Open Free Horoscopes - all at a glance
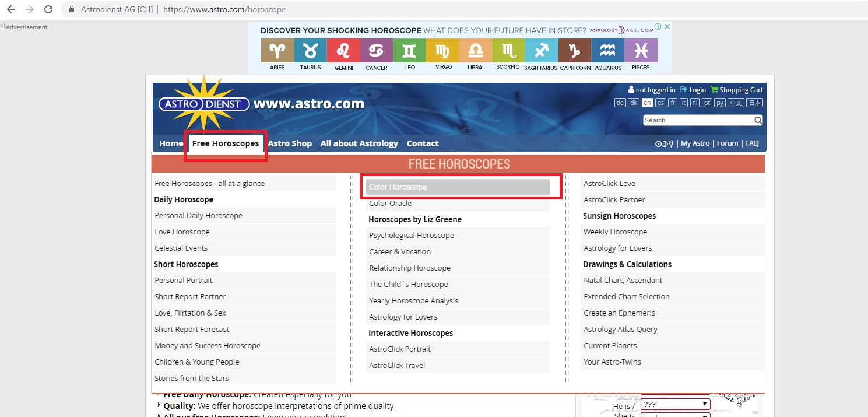Image resolution: width=868 pixels, height=417 pixels. coord(244,184)
